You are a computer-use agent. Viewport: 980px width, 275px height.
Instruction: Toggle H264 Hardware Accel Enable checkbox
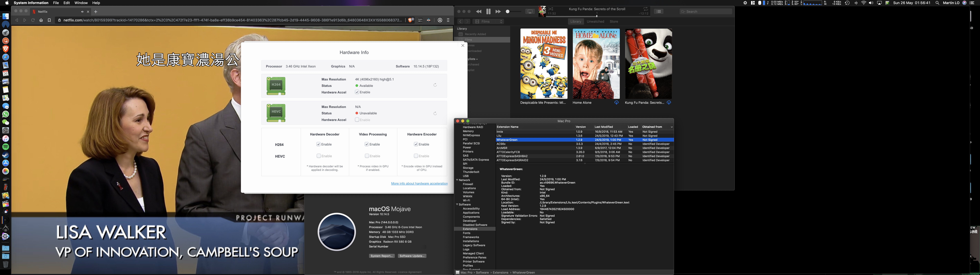point(357,92)
